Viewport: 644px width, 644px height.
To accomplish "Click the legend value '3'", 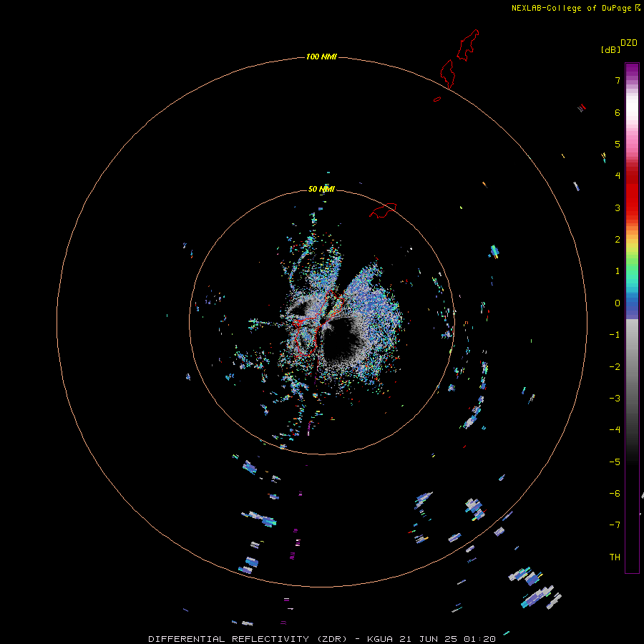I will [x=618, y=208].
